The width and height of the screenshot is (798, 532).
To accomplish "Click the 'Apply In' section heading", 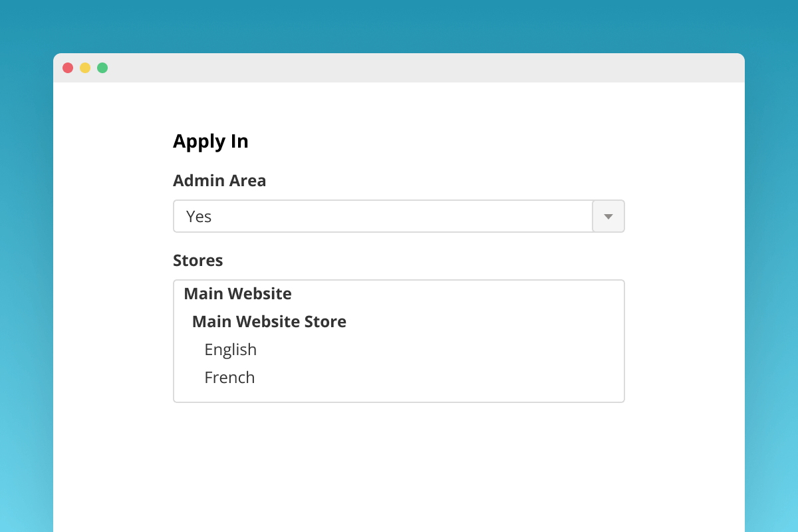I will coord(210,141).
